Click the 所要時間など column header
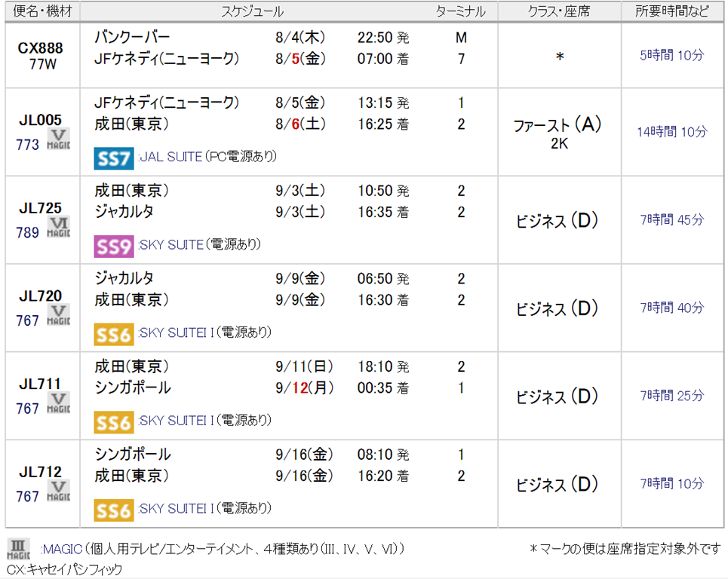This screenshot has width=728, height=579. click(x=672, y=11)
